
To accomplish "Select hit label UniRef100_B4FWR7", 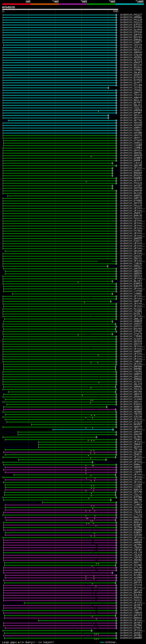I will (x=131, y=113).
